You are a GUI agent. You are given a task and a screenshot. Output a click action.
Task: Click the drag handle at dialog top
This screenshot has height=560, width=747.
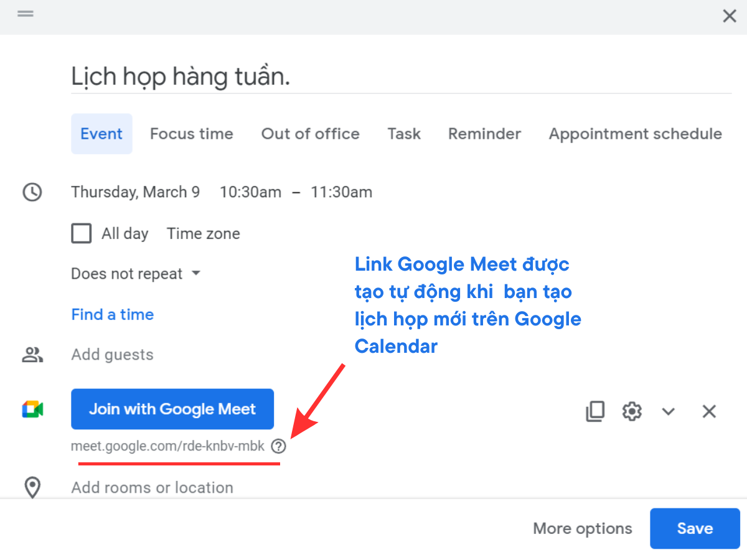pos(26,14)
